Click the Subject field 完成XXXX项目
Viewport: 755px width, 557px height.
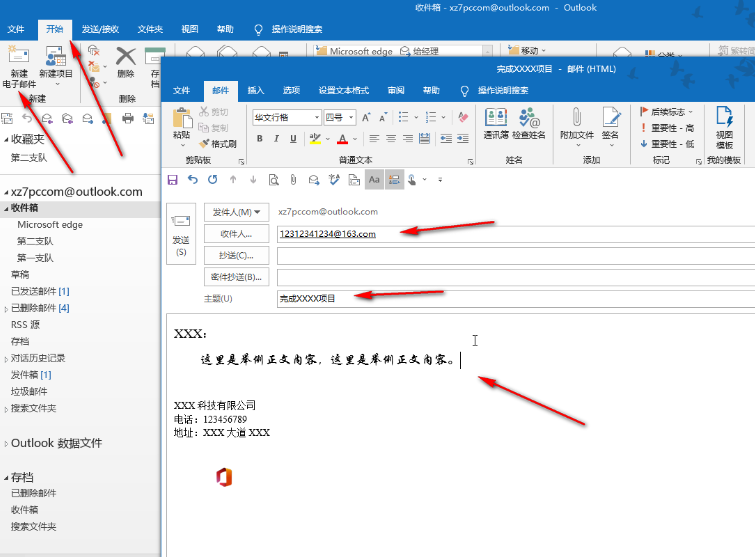516,298
